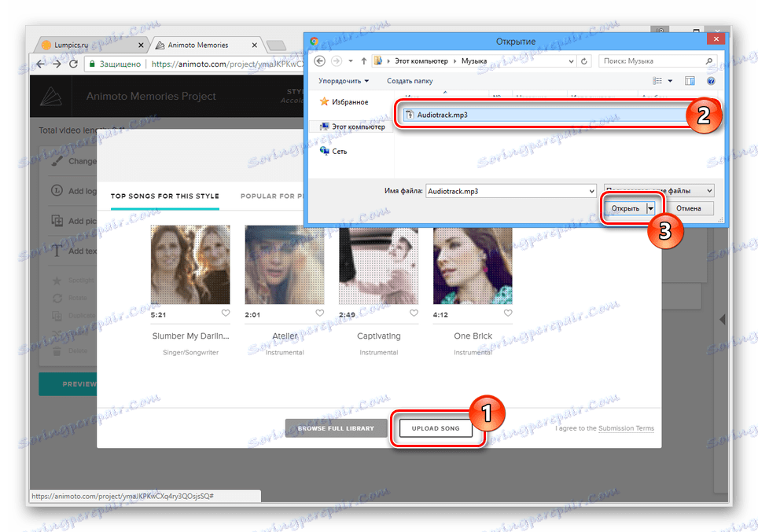
Task: Open the file type filter dropdown
Action: pos(659,190)
